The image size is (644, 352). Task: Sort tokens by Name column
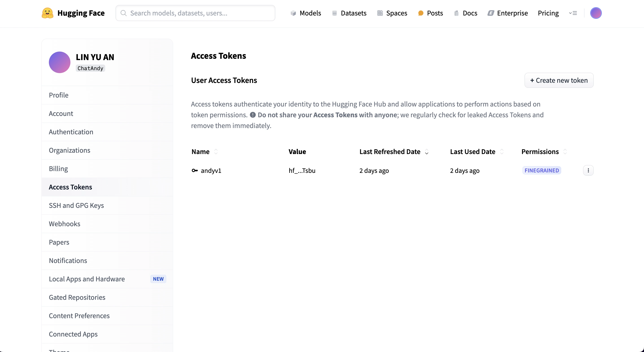pos(216,152)
